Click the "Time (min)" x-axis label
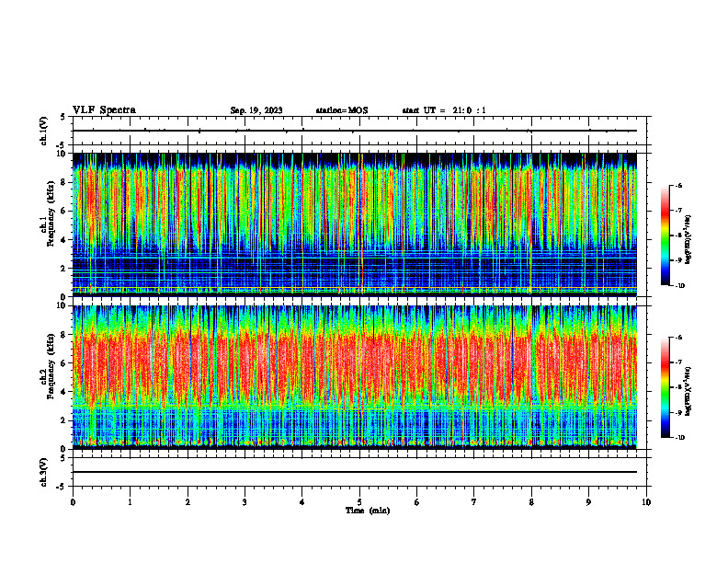Screen dimensions: 728x563 [368, 511]
